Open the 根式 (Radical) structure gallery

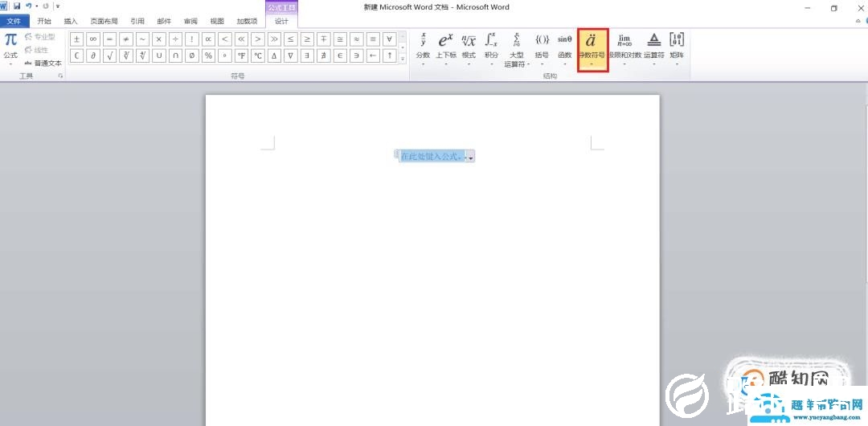pos(469,49)
